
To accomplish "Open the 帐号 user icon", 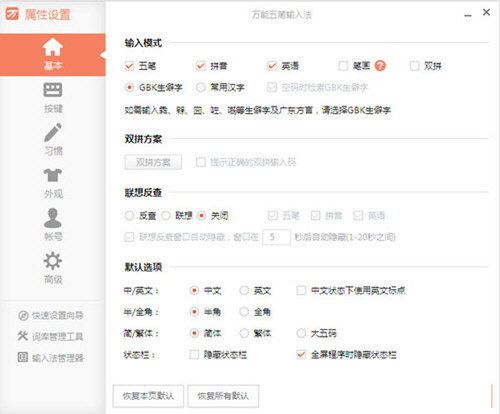I will pyautogui.click(x=53, y=218).
